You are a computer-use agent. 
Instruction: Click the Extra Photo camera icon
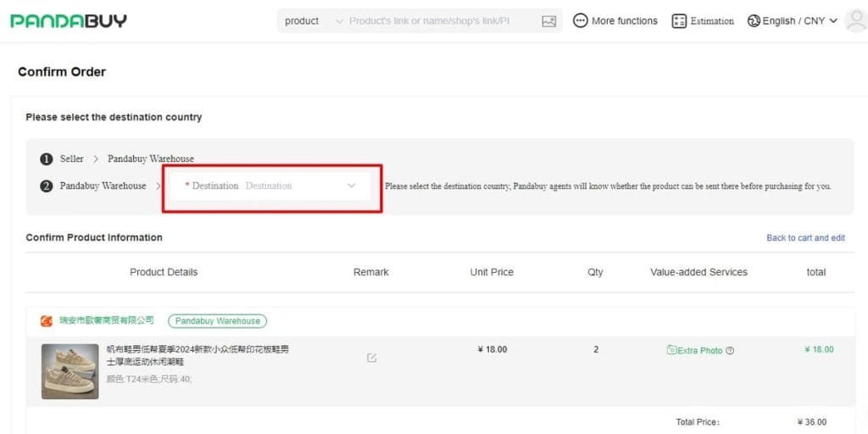[x=671, y=350]
